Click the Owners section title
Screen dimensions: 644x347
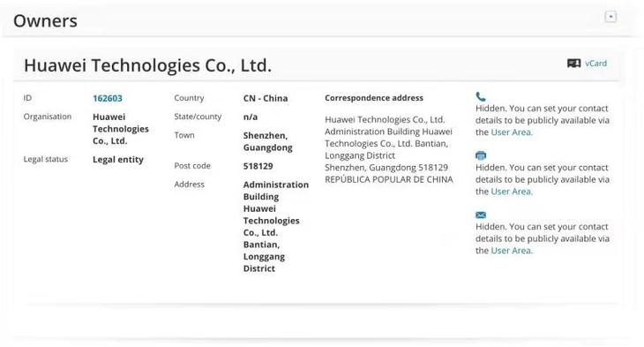coord(45,21)
